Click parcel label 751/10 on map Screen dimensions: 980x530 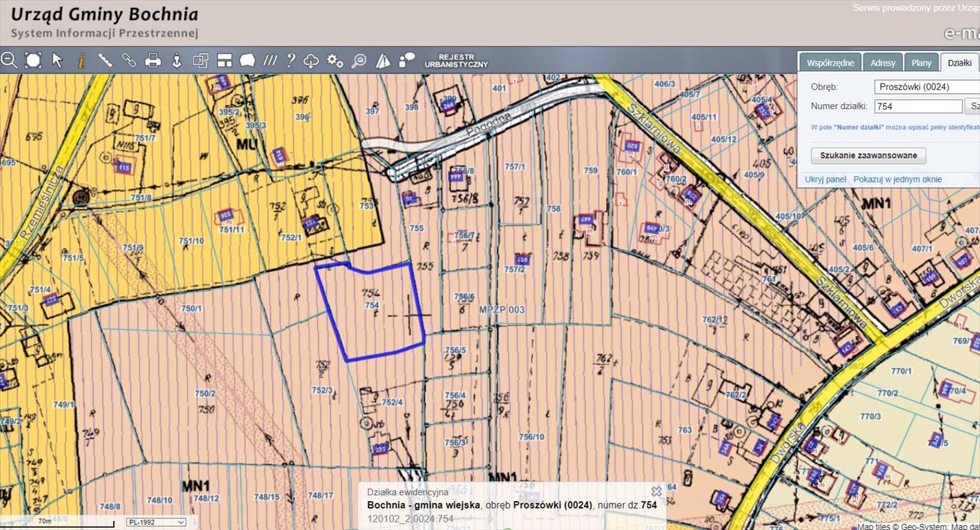[x=192, y=241]
